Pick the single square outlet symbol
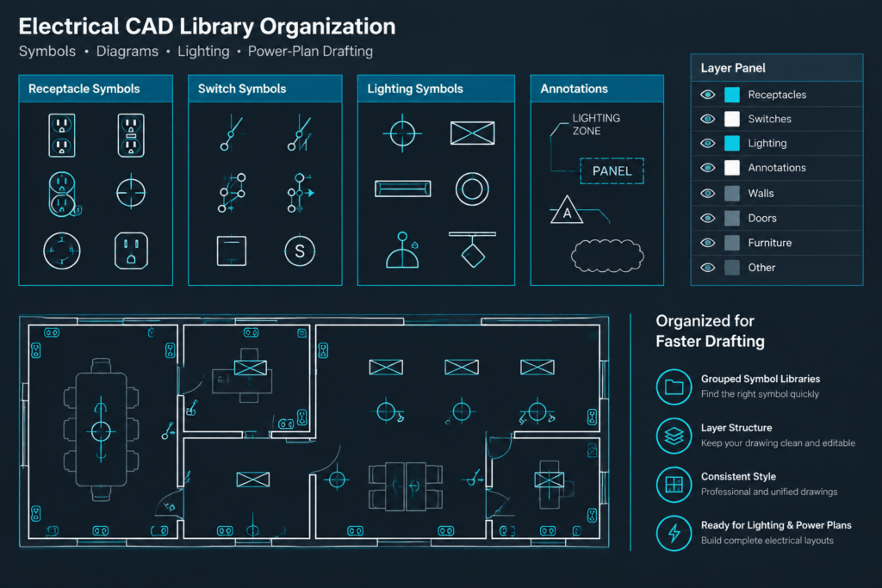The width and height of the screenshot is (882, 588). pyautogui.click(x=131, y=251)
